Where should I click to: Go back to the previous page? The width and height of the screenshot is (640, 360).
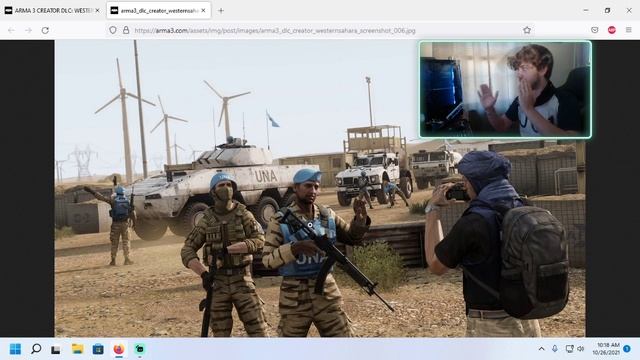(11, 30)
